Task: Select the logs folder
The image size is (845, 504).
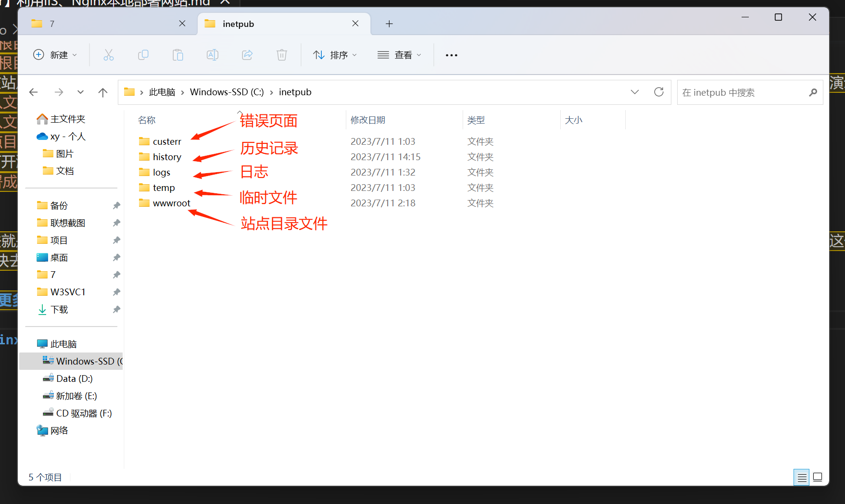Action: click(x=162, y=172)
